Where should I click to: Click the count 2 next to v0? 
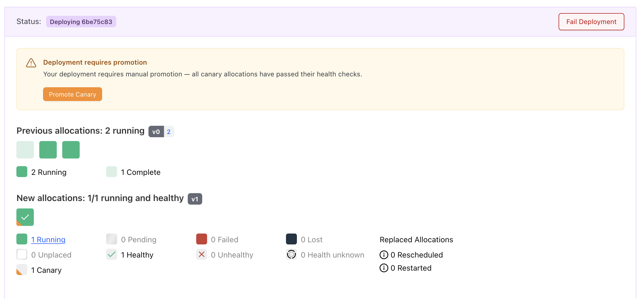(x=169, y=132)
